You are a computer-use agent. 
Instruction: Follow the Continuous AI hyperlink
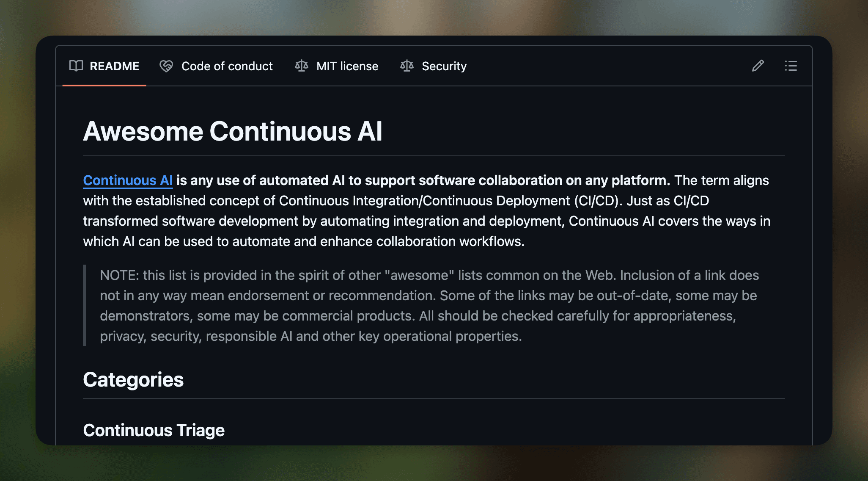pos(127,180)
